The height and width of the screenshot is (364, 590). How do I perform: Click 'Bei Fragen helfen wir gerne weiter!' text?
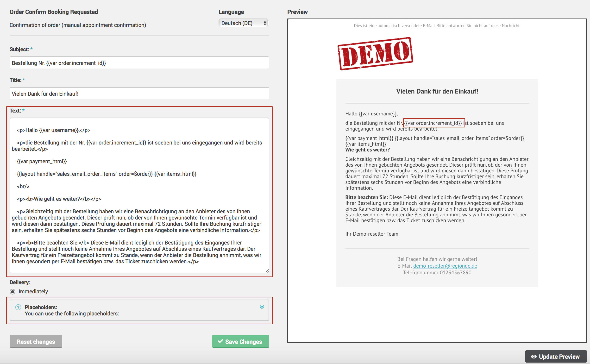(x=437, y=259)
